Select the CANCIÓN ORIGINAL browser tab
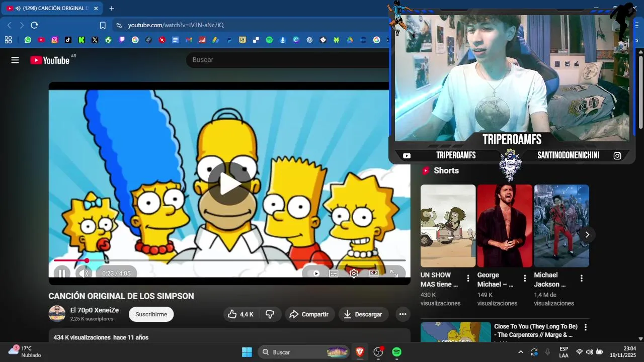 coord(51,8)
